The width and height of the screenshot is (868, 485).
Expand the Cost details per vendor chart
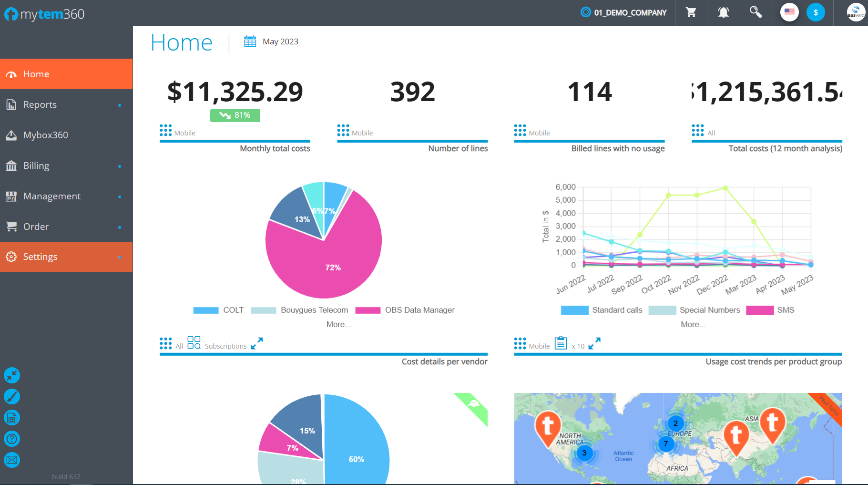coord(257,343)
